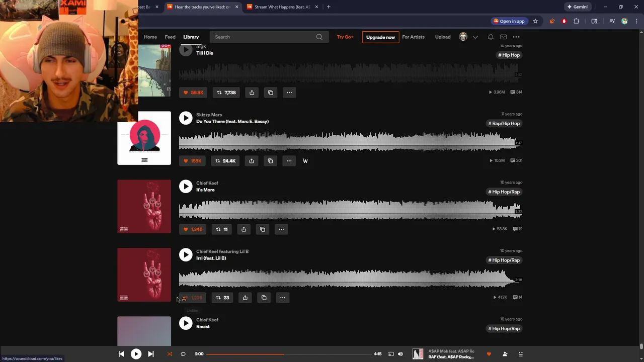Bookmark this page with the star icon

point(535,21)
